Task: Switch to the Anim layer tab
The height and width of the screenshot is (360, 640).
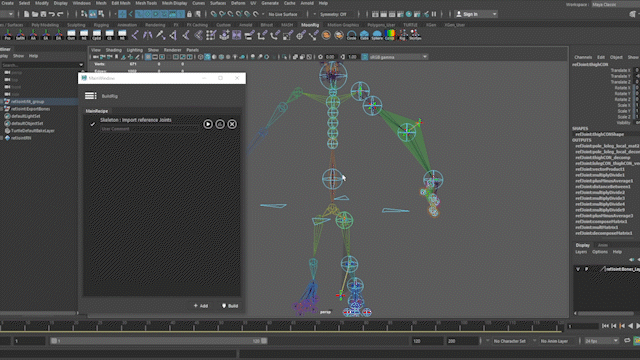Action: tap(603, 245)
